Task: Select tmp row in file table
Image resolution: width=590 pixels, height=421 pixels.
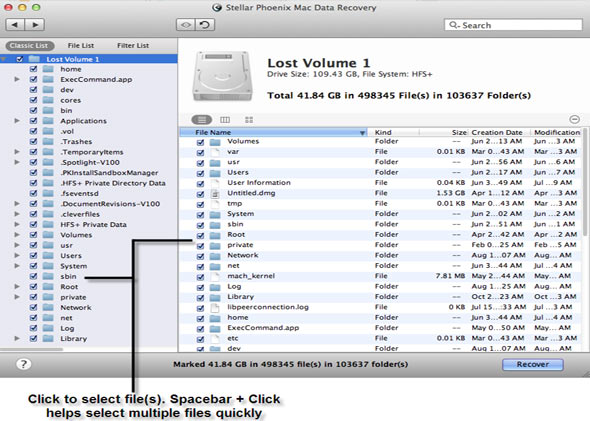Action: 381,204
